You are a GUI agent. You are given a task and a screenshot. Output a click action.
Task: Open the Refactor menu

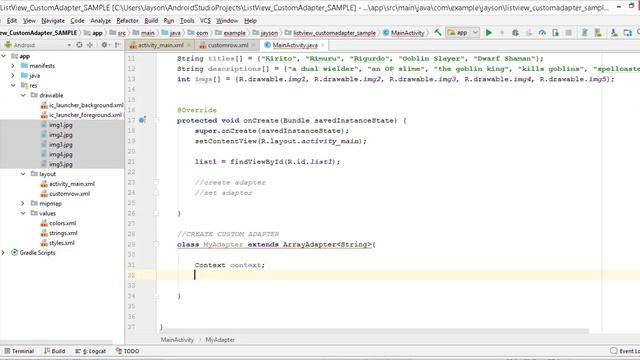coord(127,20)
